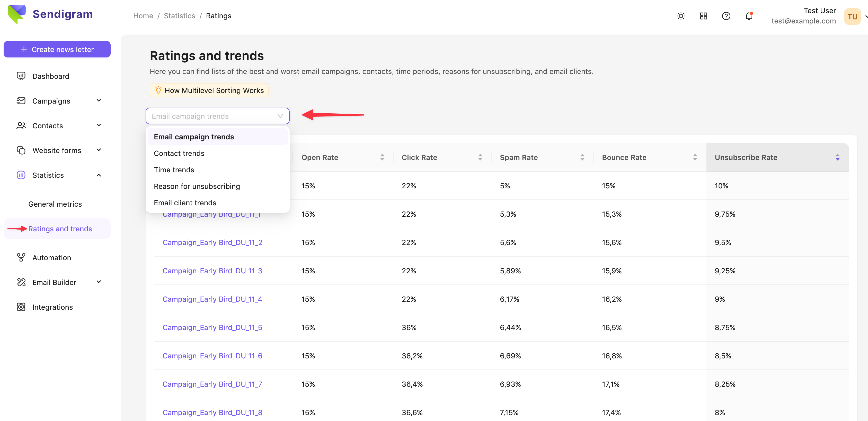This screenshot has width=868, height=421.
Task: Click the Integrations sidebar icon
Action: 21,307
